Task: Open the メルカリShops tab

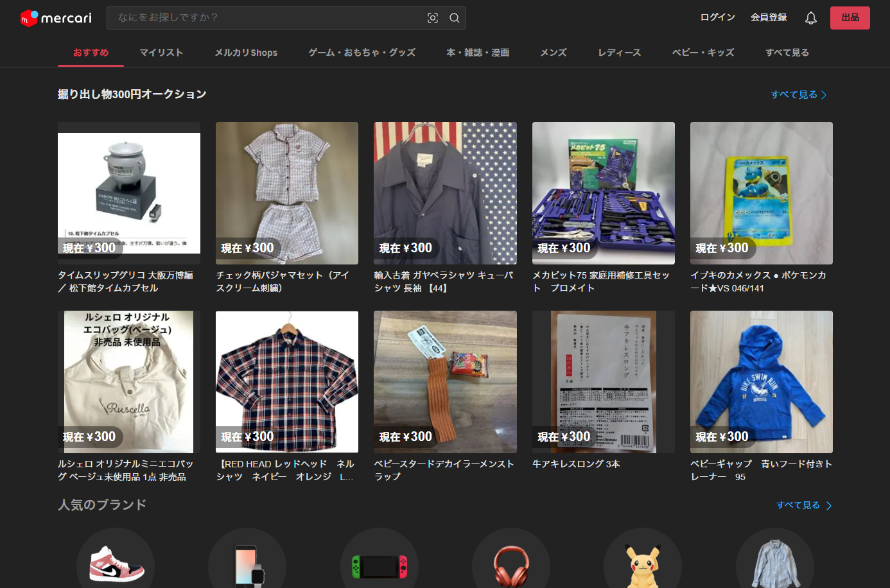Action: [246, 53]
